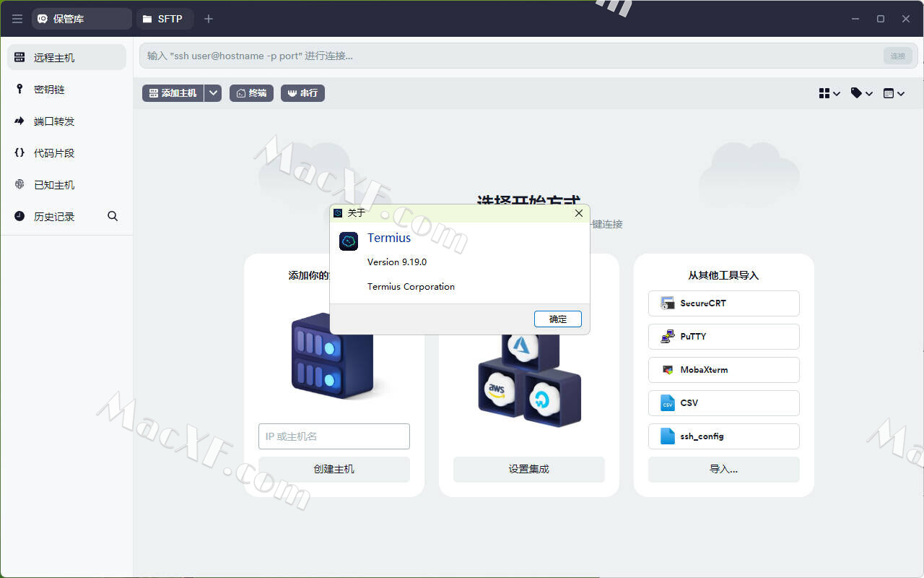Click the Termius logo in About dialog

pos(349,241)
